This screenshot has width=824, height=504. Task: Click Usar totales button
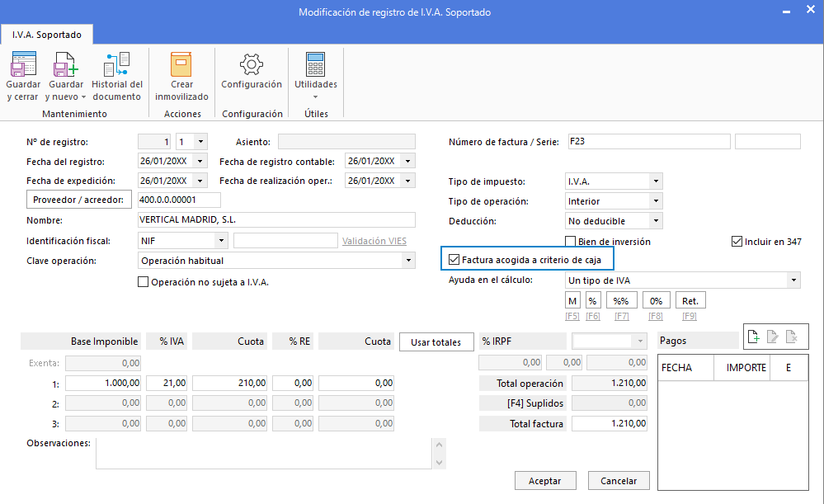pos(436,342)
